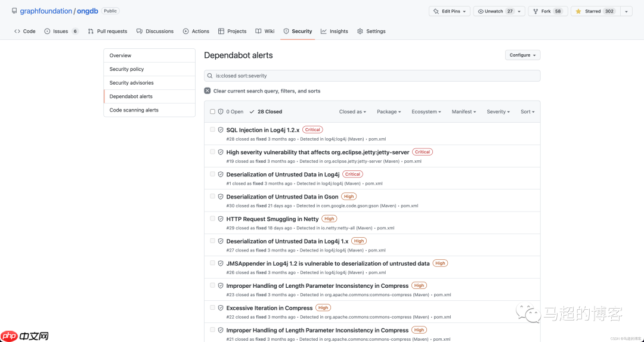Expand the Starred lists dropdown arrow
The width and height of the screenshot is (644, 342).
[x=626, y=11]
